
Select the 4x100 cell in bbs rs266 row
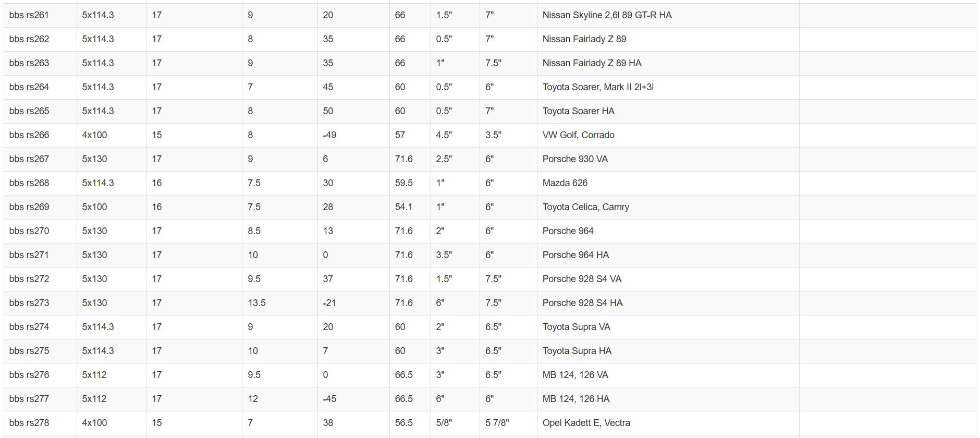[111, 135]
